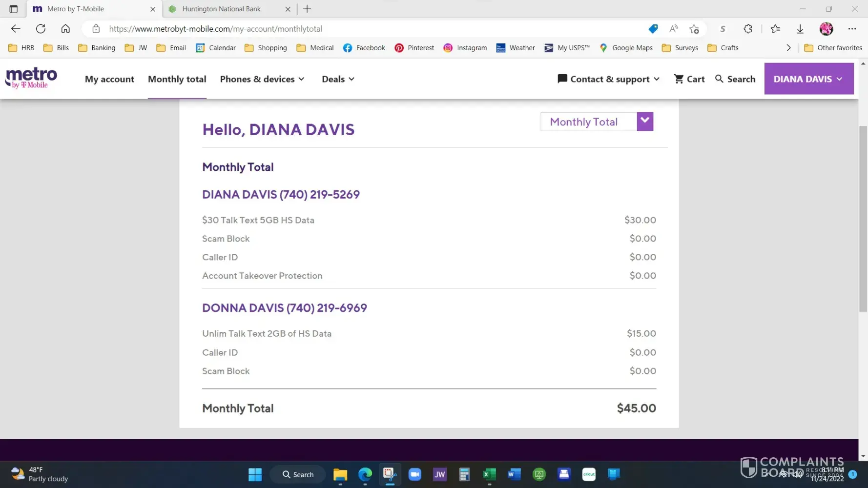This screenshot has width=868, height=488.
Task: Open the Contact & support menu
Action: (608, 79)
